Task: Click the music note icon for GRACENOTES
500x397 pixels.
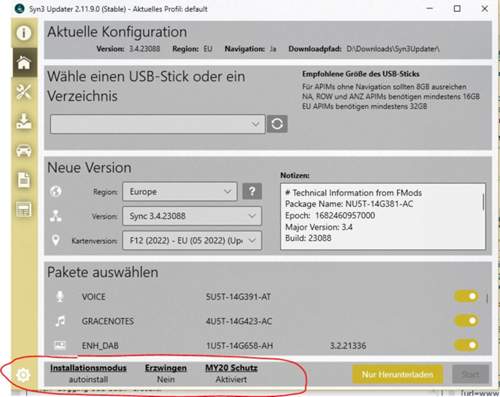Action: [x=60, y=321]
